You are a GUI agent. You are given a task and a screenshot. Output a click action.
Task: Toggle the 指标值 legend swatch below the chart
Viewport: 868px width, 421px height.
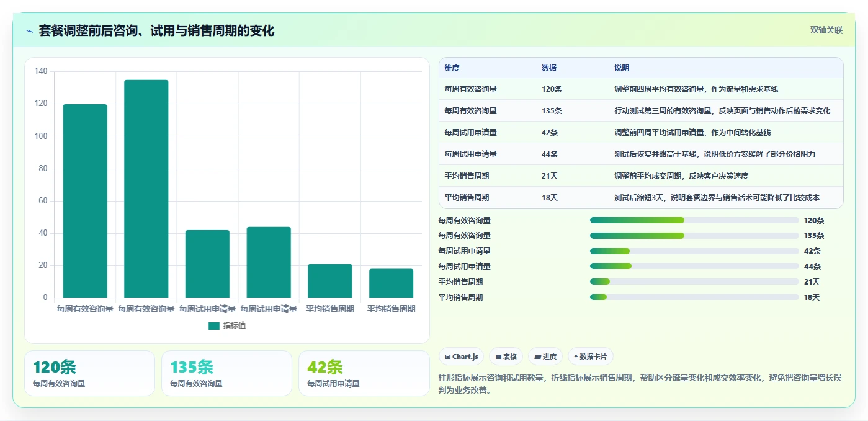tap(214, 326)
